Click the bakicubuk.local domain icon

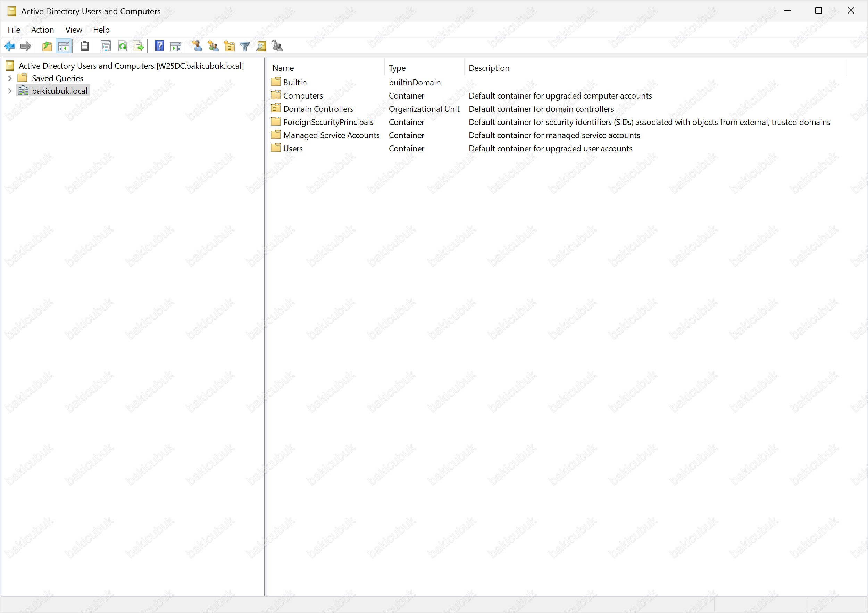(x=24, y=90)
